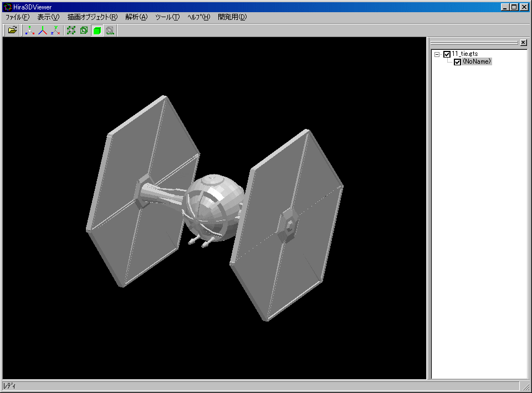Click the レディ status bar text
The height and width of the screenshot is (393, 532).
coord(9,386)
